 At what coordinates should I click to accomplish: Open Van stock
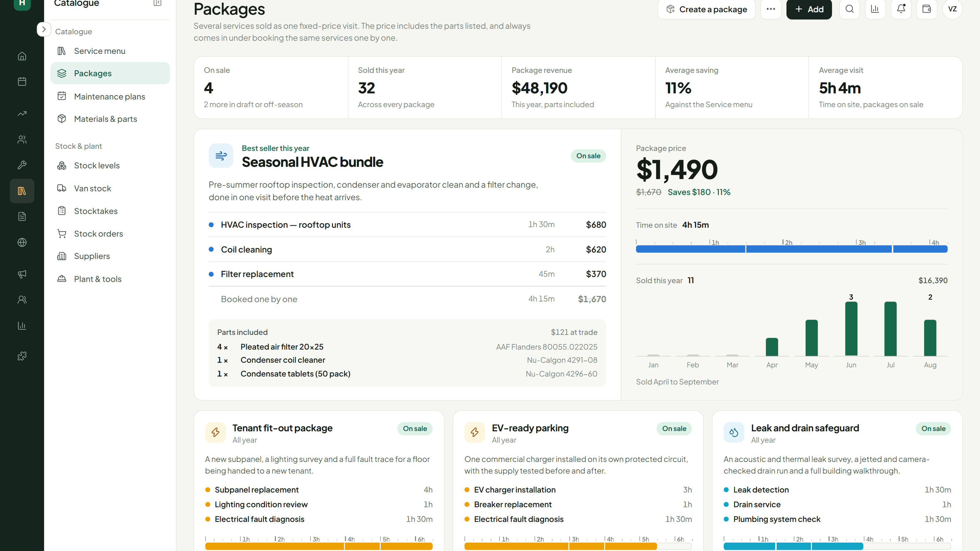click(110, 188)
